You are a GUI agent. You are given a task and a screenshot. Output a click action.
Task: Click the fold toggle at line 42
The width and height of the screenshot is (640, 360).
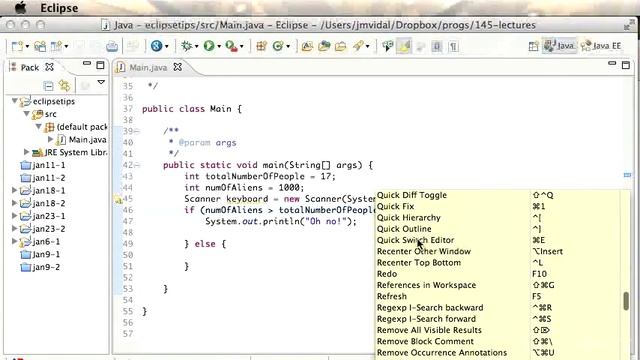tap(137, 165)
